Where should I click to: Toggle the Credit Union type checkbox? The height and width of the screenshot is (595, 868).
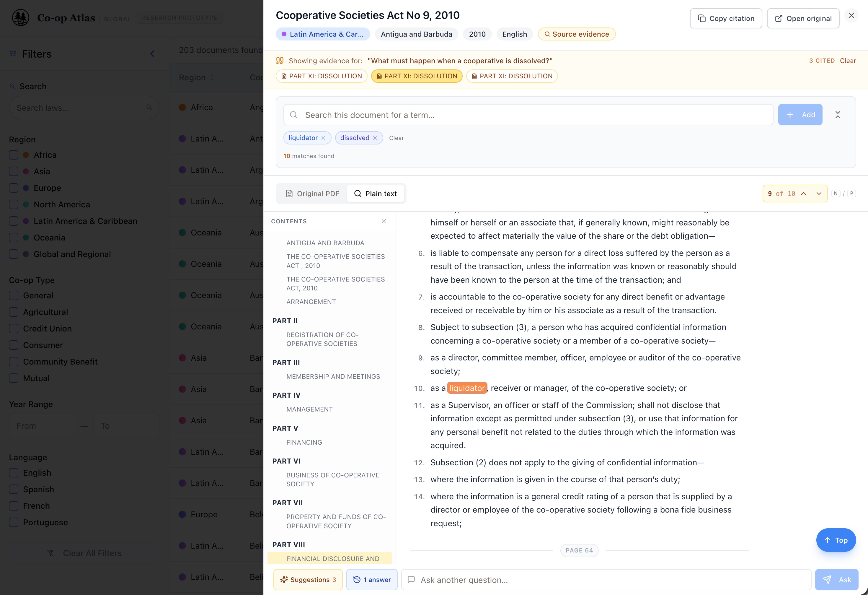point(14,329)
